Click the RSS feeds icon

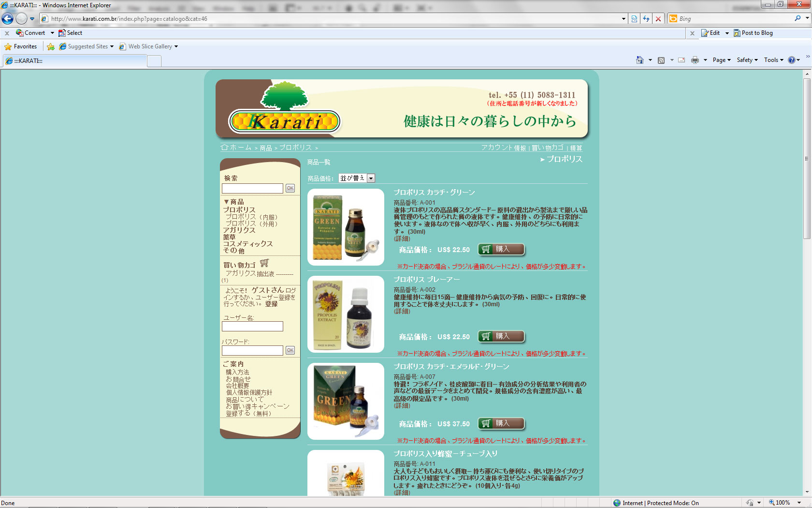(661, 60)
